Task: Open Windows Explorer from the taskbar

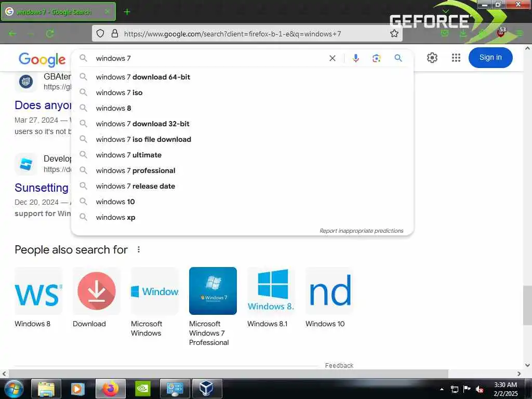Action: click(x=46, y=389)
